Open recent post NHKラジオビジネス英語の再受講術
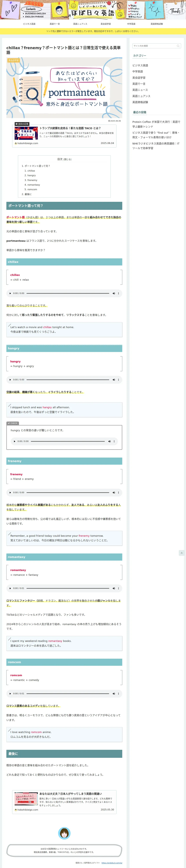Screen dimensions: 186x868 pyautogui.click(x=156, y=146)
